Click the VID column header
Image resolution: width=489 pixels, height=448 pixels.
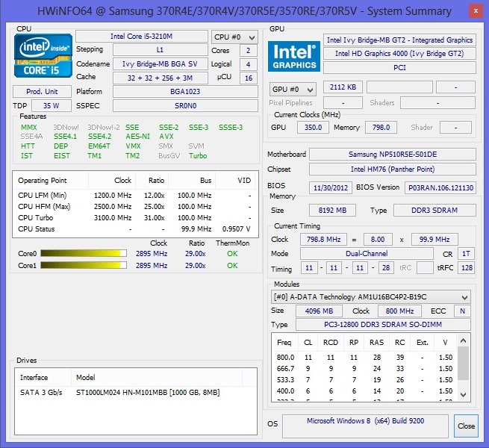237,181
